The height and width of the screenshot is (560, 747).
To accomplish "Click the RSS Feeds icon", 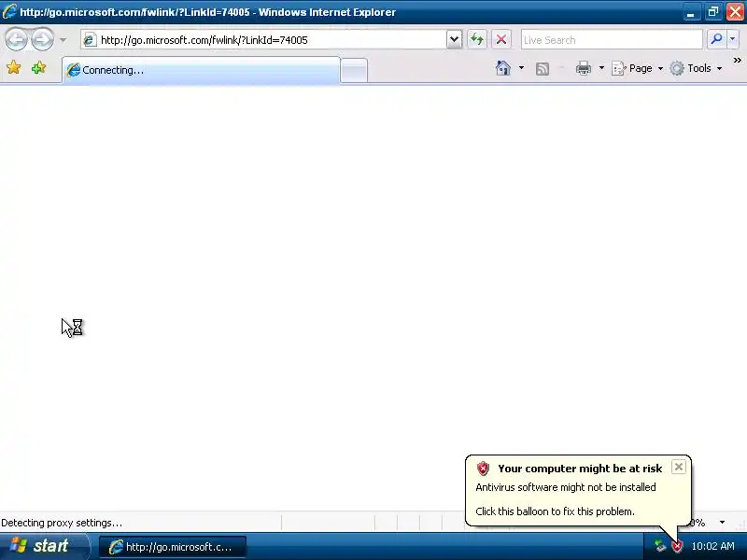I will coord(543,68).
